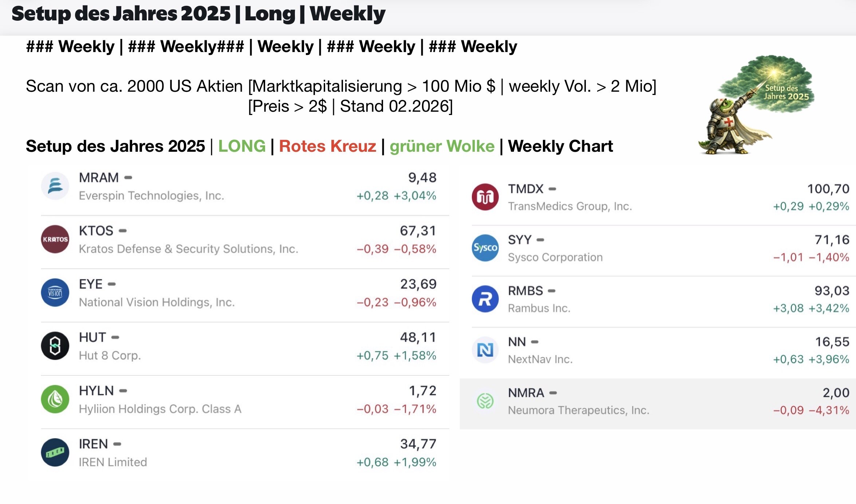856x504 pixels.
Task: Click the red 'Rotes Kreuz' heading text
Action: (x=327, y=146)
